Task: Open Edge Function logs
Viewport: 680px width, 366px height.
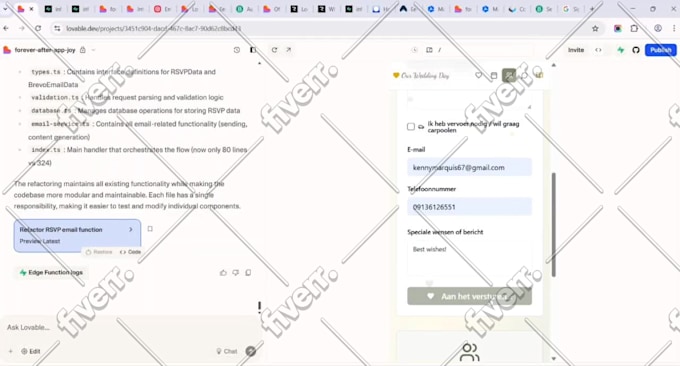Action: (x=51, y=272)
